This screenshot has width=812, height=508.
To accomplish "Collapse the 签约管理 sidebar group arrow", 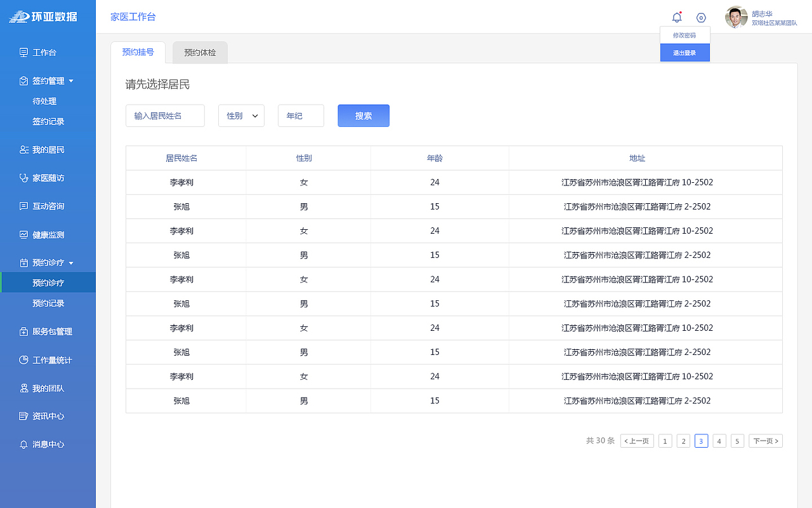I will click(x=71, y=81).
